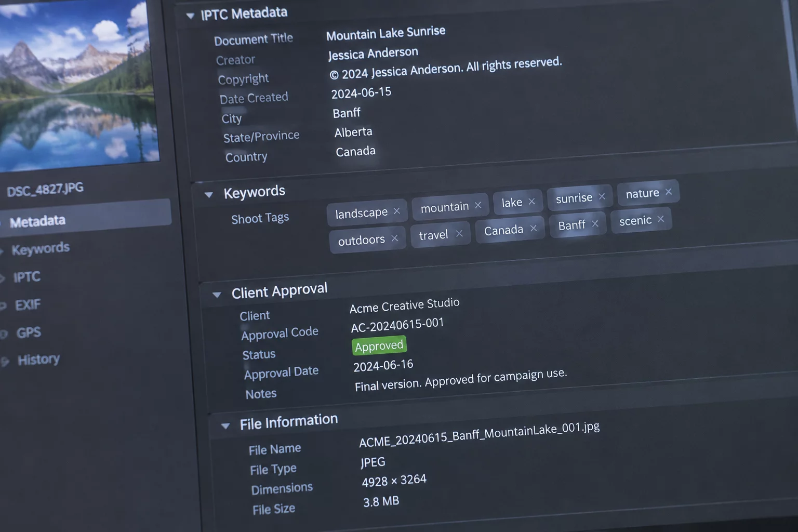Collapse the IPTC Metadata section

(190, 16)
